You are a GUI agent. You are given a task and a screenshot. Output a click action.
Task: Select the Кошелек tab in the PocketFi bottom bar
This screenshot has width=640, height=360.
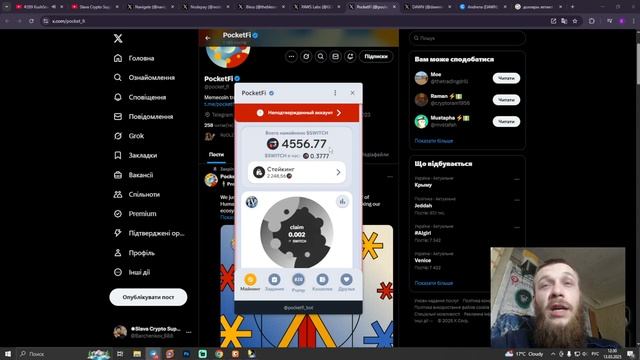click(x=322, y=282)
